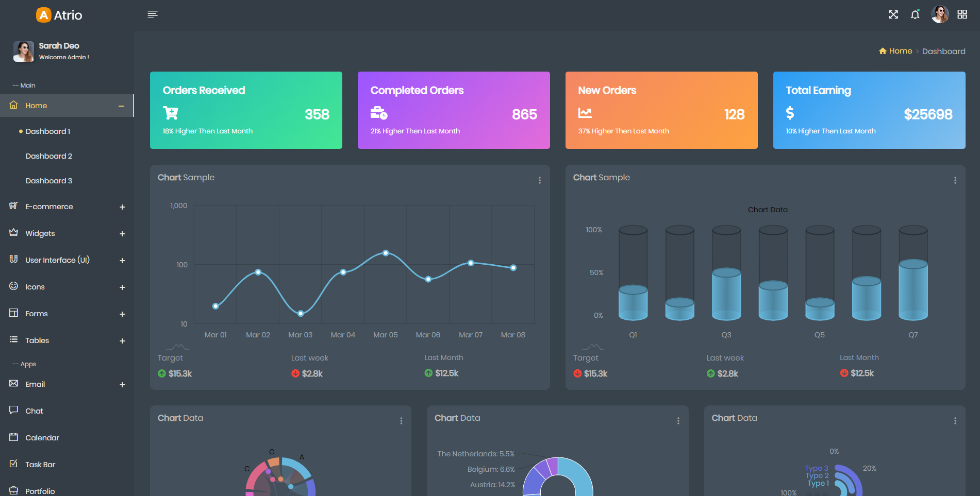980x496 pixels.
Task: Select Dashboard 3 in sidebar
Action: (x=49, y=181)
